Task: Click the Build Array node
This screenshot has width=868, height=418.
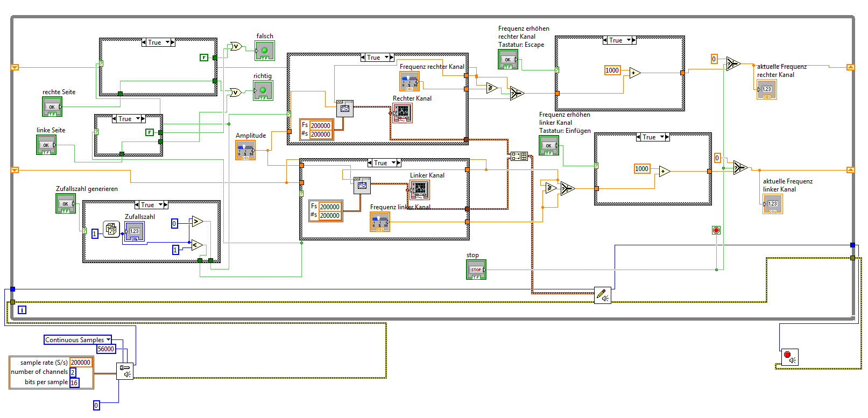Action: tap(519, 156)
